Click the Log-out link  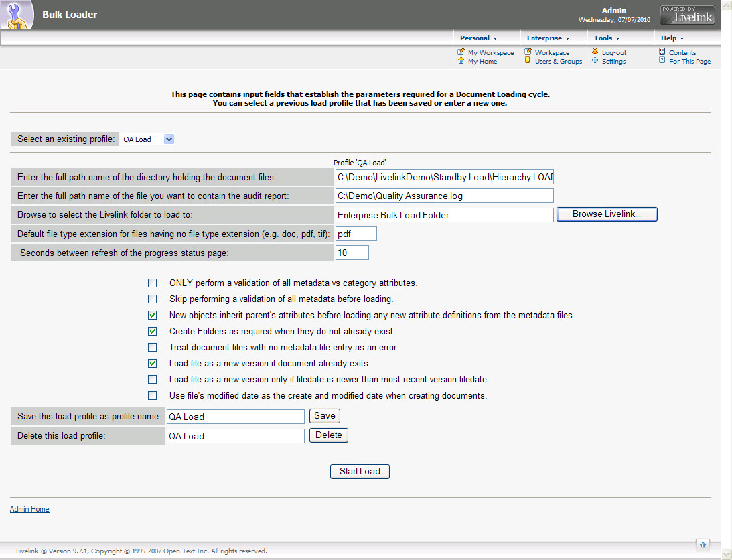click(x=614, y=53)
